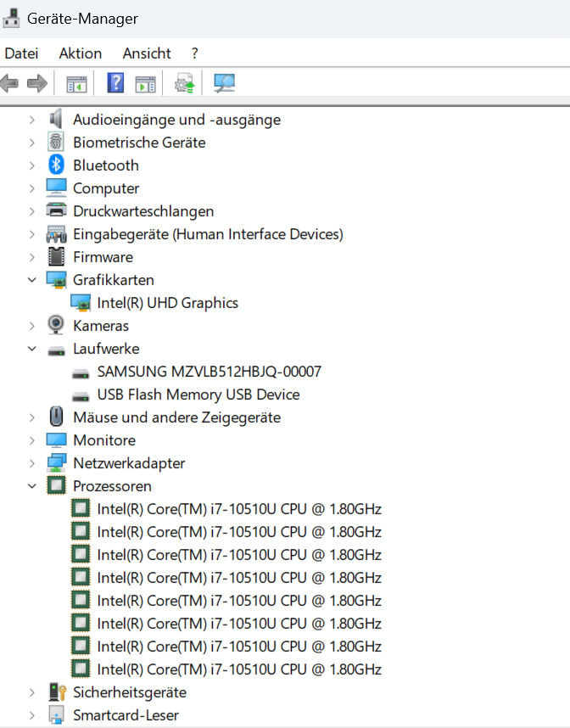Image resolution: width=570 pixels, height=728 pixels.
Task: Expand the Biometrische Geräte node
Action: click(x=31, y=143)
